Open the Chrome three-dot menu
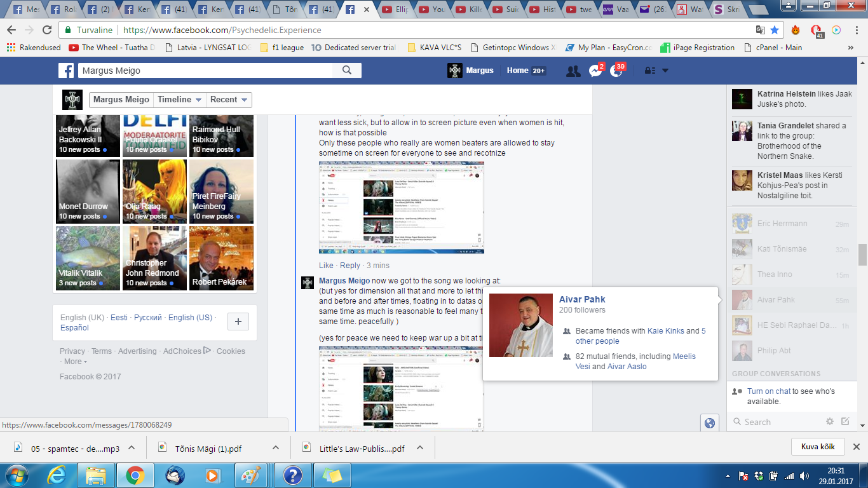Image resolution: width=868 pixels, height=488 pixels. 855,30
